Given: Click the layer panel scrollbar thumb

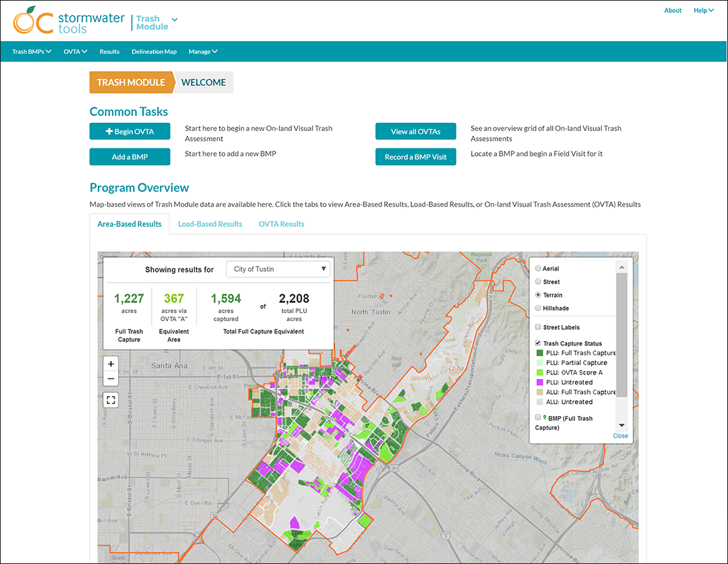Looking at the screenshot, I should (621, 335).
